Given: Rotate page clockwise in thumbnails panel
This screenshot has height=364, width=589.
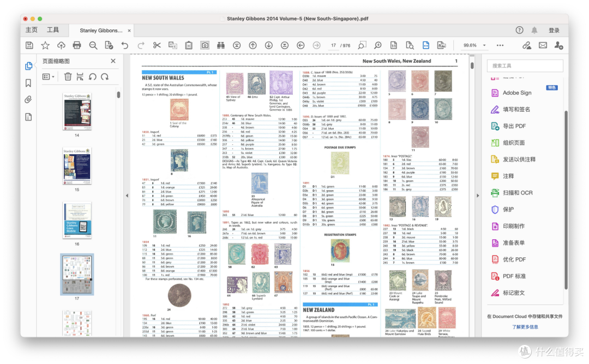Looking at the screenshot, I should point(105,76).
